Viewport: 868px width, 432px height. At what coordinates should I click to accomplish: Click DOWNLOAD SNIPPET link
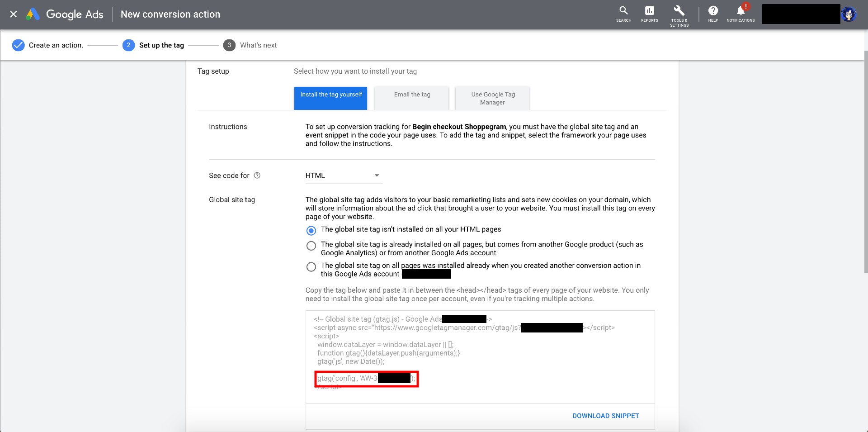tap(605, 416)
